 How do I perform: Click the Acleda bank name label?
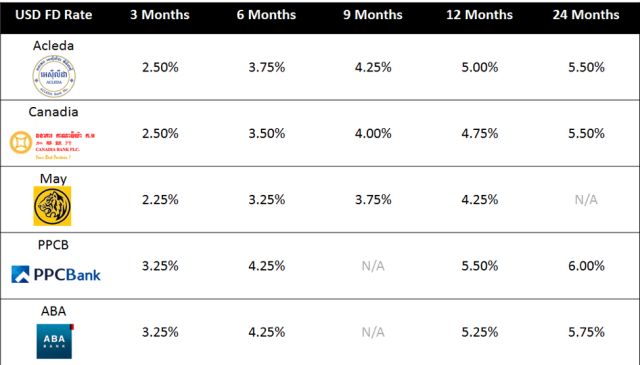53,46
